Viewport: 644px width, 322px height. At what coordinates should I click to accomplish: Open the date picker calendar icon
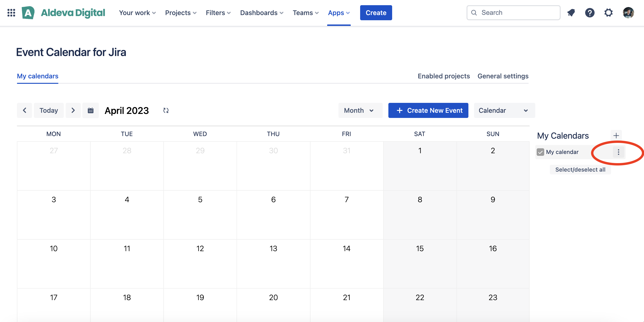90,110
